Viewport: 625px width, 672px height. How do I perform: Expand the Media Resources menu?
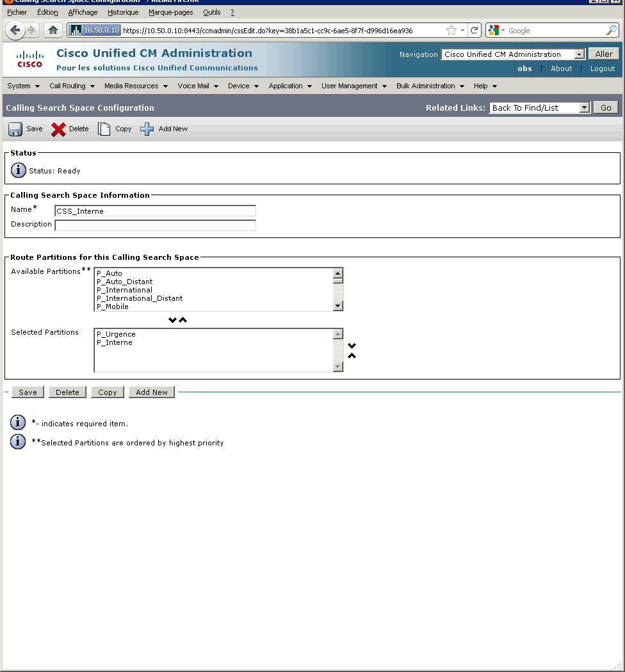[136, 86]
